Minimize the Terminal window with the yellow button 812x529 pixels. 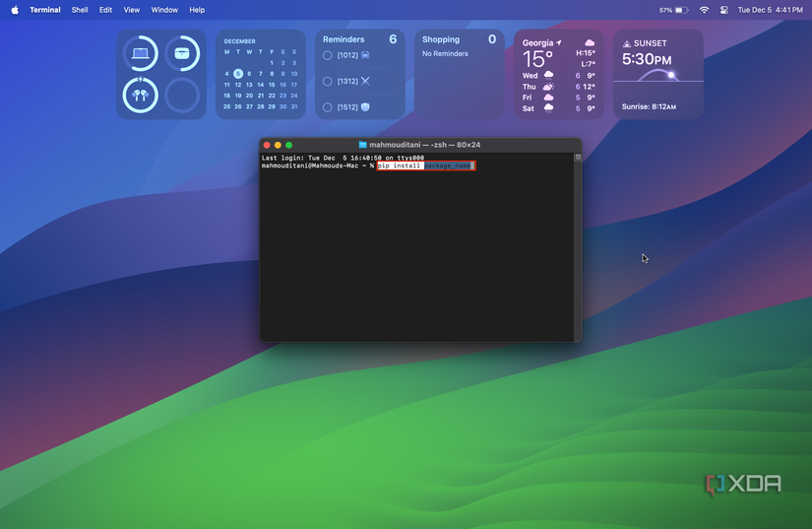(279, 145)
